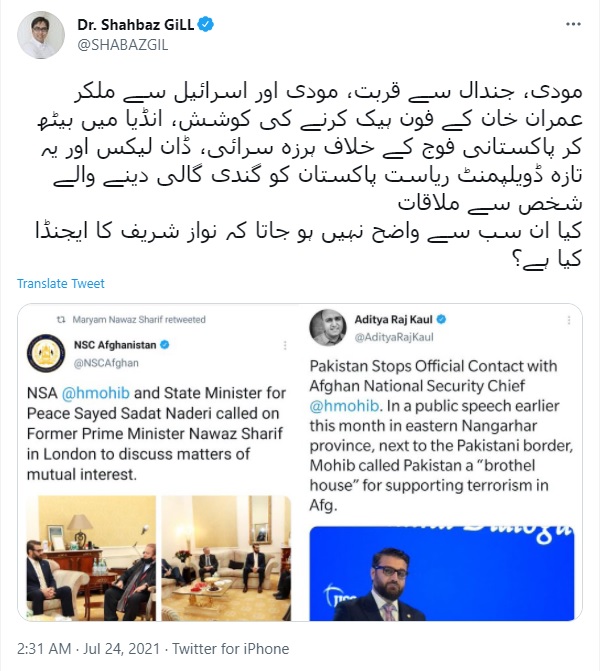Click Aditya Raj Kaul's profile avatar

328,327
